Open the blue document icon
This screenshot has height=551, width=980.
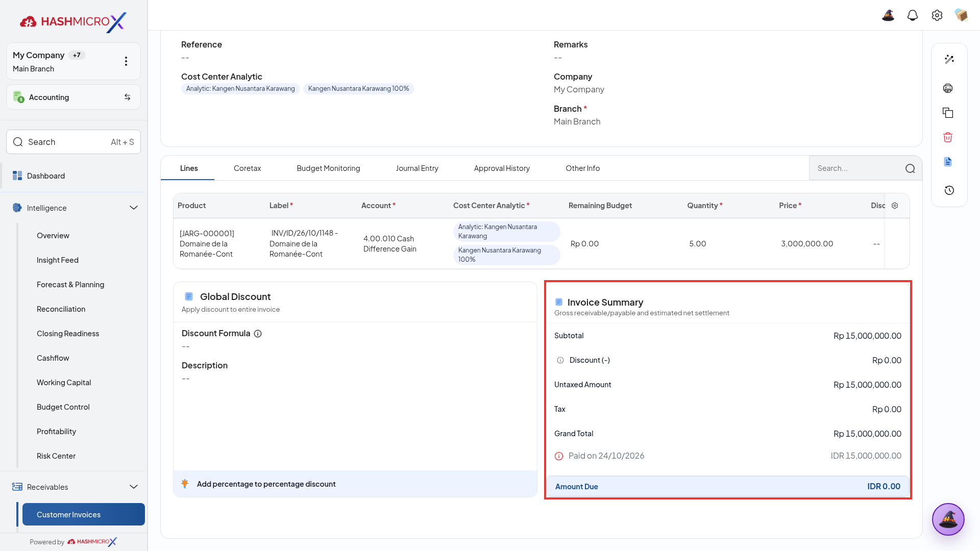tap(948, 162)
